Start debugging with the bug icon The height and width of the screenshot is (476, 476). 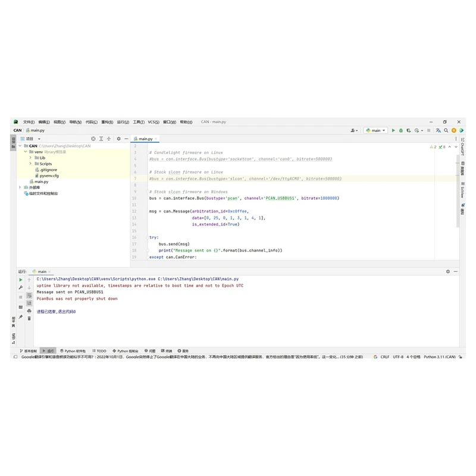[x=400, y=130]
